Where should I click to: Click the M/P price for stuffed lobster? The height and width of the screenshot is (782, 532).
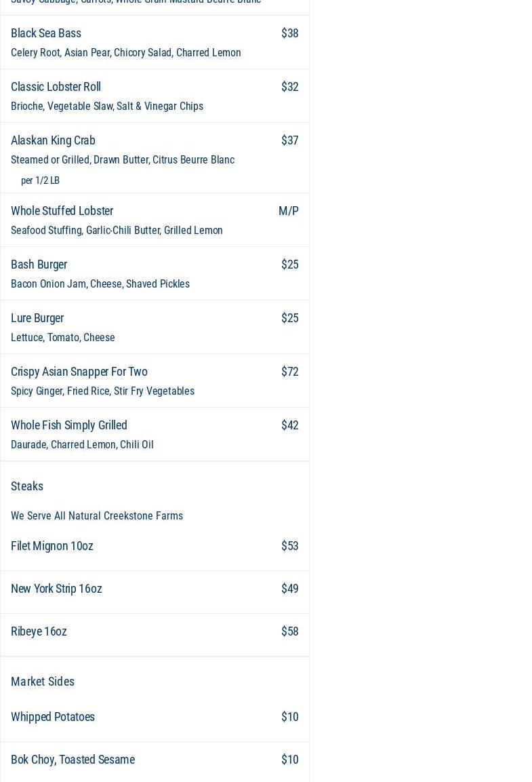pyautogui.click(x=288, y=211)
